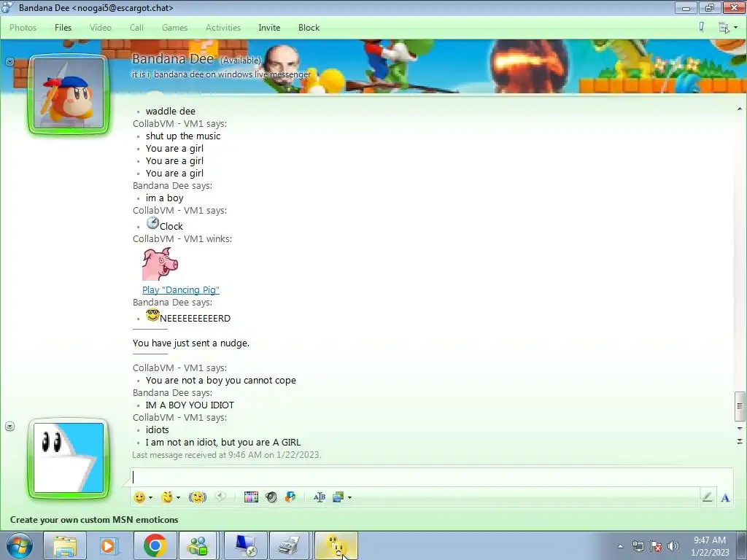Switch to text typing mode A
747x560 pixels.
(726, 498)
